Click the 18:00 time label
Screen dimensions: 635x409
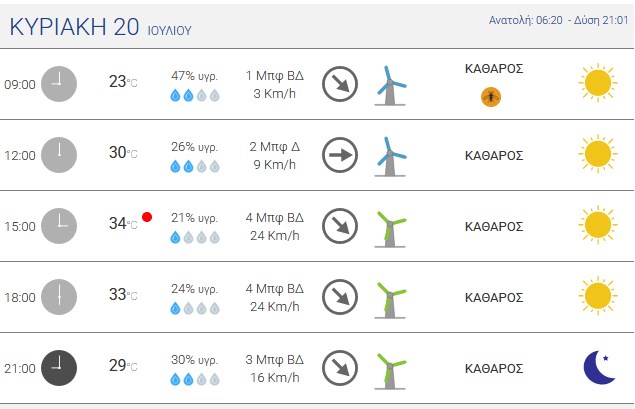point(20,297)
